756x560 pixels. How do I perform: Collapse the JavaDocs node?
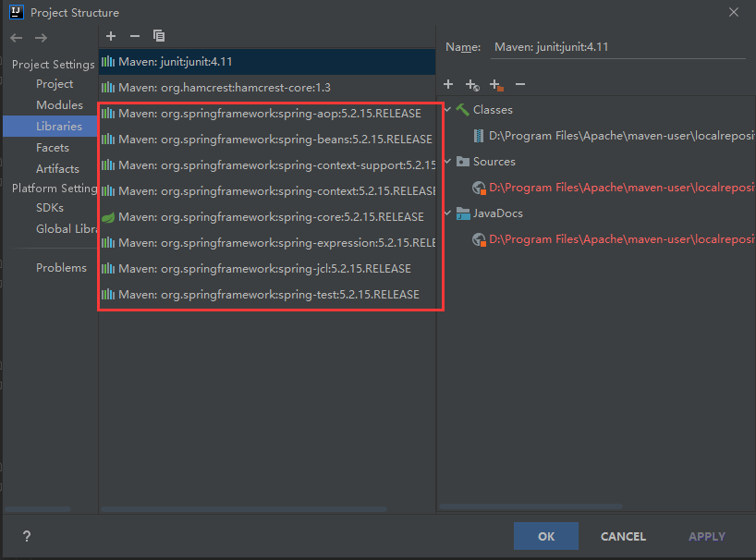(x=447, y=213)
